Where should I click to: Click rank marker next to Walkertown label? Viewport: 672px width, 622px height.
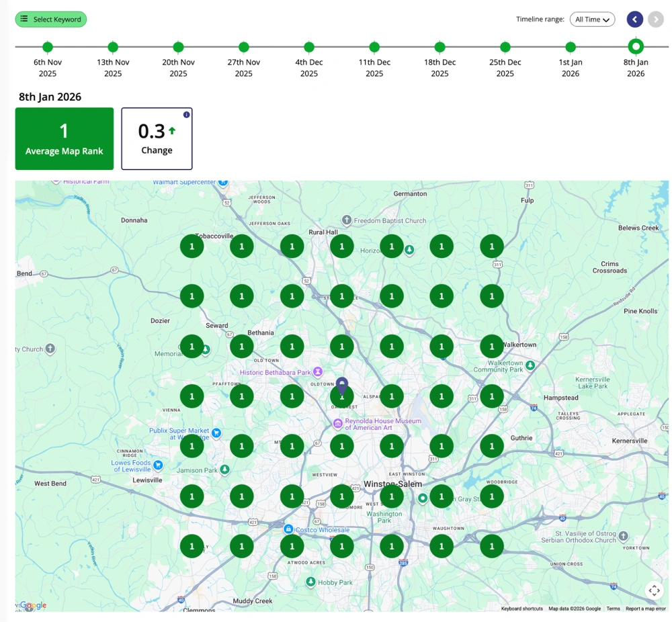492,346
